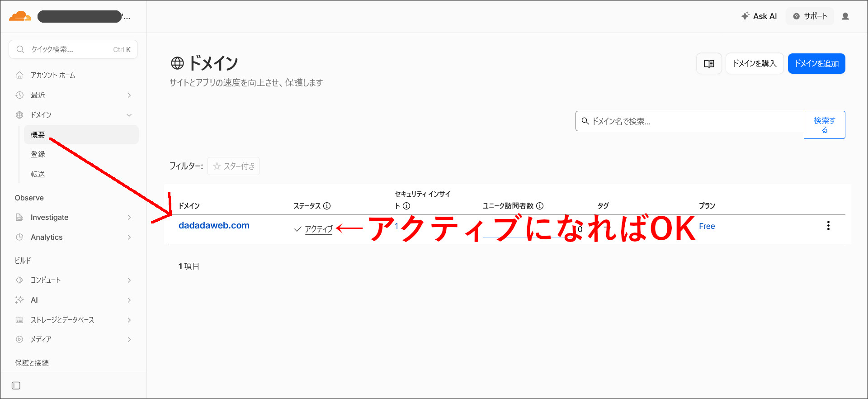Click the メディア sidebar icon
868x399 pixels.
[19, 339]
